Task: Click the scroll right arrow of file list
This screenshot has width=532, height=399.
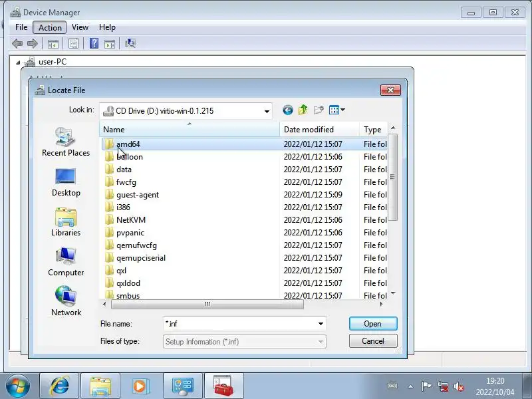Action: pos(381,304)
